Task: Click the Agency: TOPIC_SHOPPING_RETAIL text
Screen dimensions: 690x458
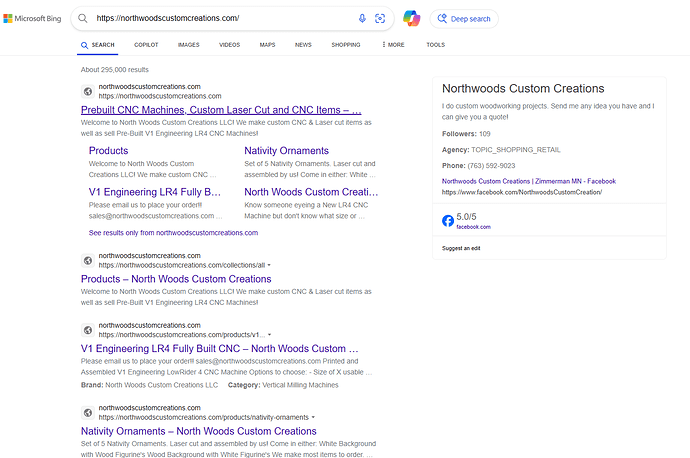Action: pos(501,150)
